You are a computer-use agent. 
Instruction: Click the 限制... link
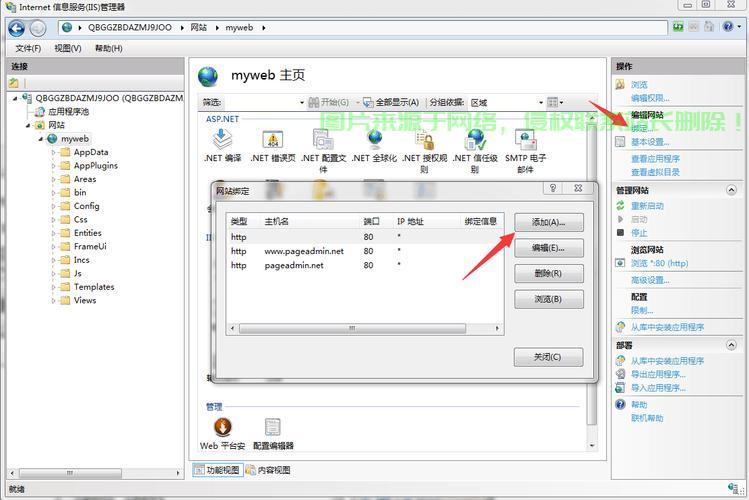pos(642,310)
